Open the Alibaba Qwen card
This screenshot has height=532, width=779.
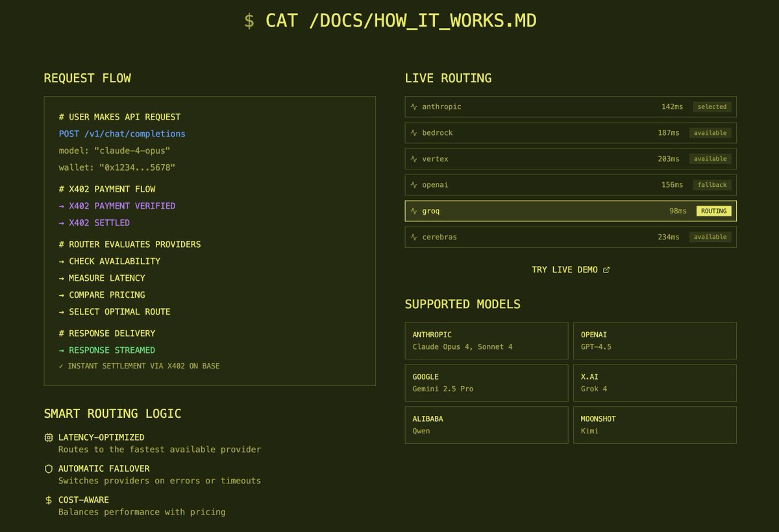(486, 425)
